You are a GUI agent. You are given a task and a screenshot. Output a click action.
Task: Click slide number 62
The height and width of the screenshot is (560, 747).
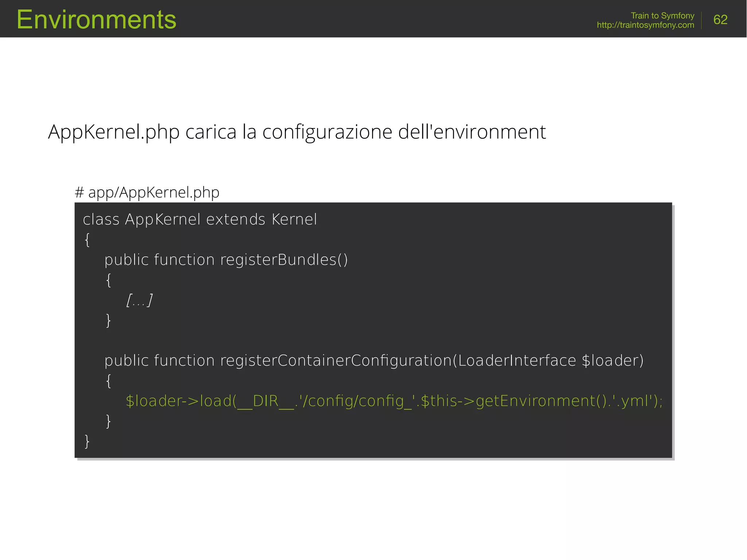coord(720,19)
